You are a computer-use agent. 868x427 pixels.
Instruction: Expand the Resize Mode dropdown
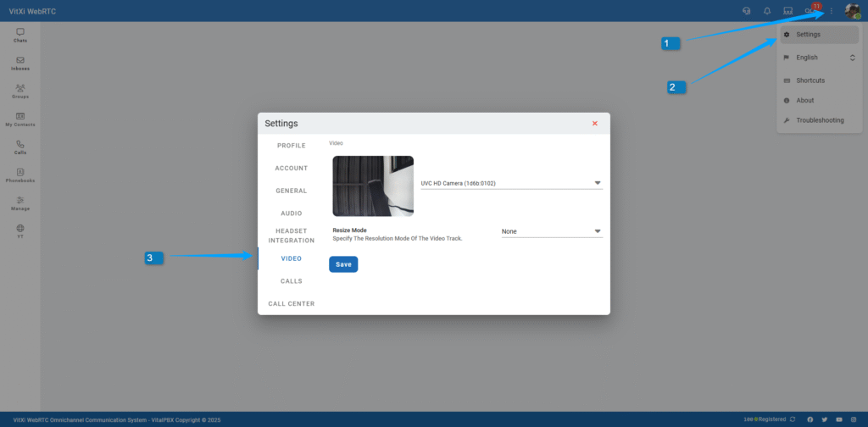coord(552,231)
